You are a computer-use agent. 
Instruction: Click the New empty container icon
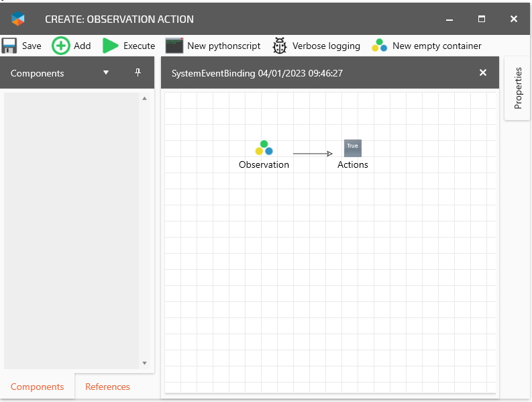point(380,46)
